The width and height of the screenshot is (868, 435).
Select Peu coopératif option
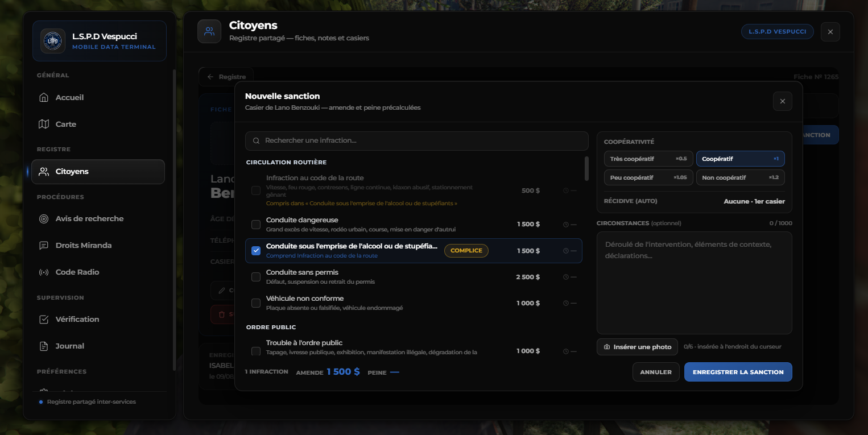click(648, 177)
